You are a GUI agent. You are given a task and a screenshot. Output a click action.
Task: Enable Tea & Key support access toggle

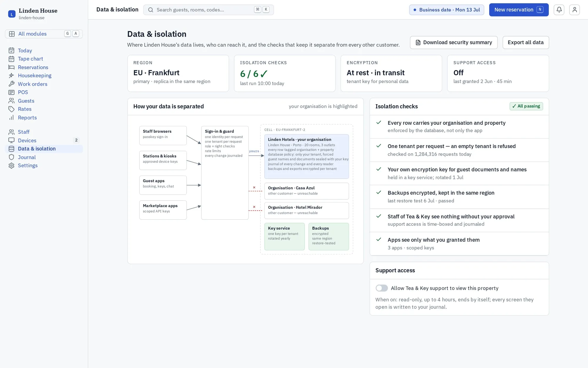click(382, 288)
